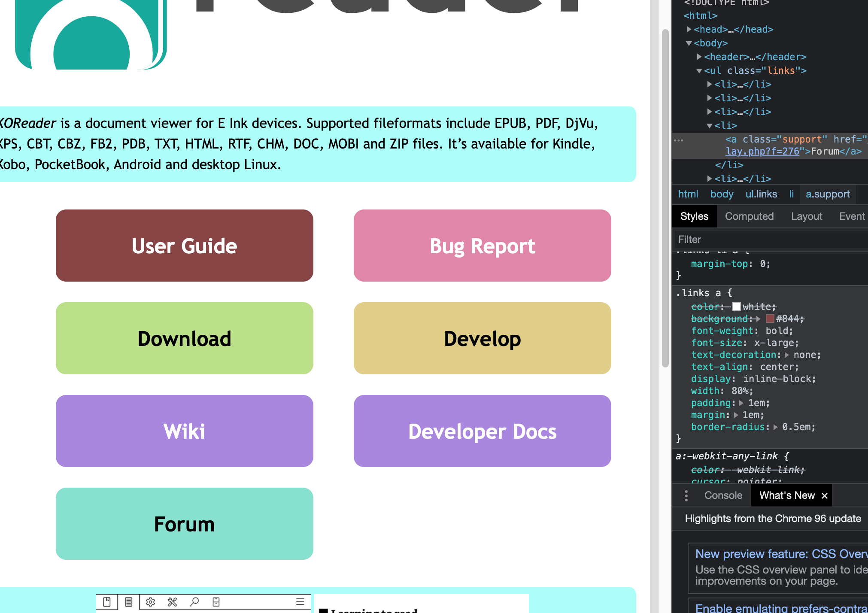The image size is (868, 613).
Task: Expand the border-radius shorthand property
Action: pyautogui.click(x=775, y=427)
